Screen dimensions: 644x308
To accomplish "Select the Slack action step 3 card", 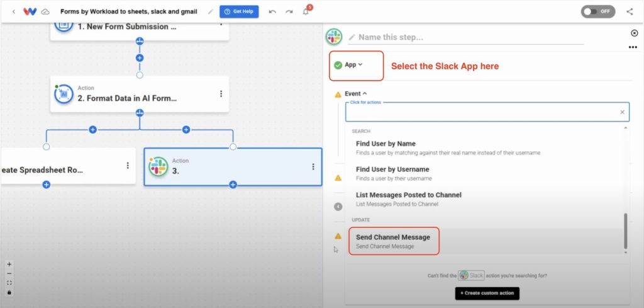I will (x=233, y=166).
